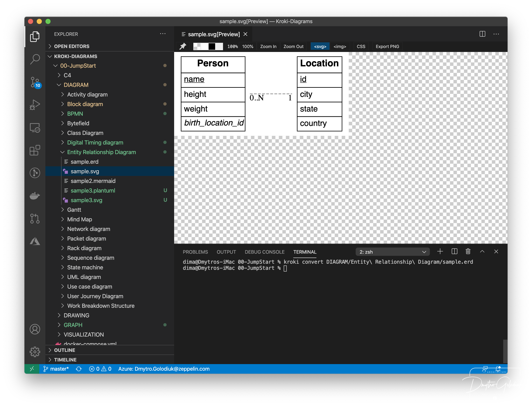This screenshot has width=532, height=406.
Task: Open the Remote Explorer view
Action: pos(35,128)
